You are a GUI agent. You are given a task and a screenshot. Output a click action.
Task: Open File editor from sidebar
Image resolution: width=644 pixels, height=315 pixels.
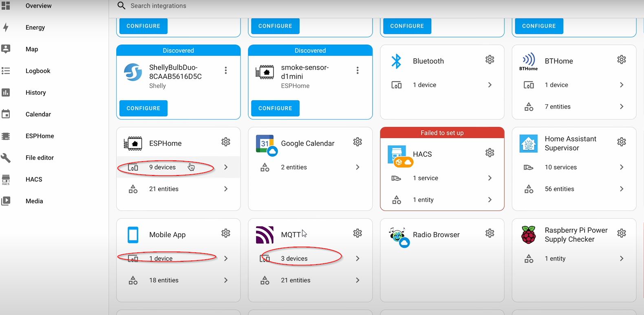pos(40,157)
